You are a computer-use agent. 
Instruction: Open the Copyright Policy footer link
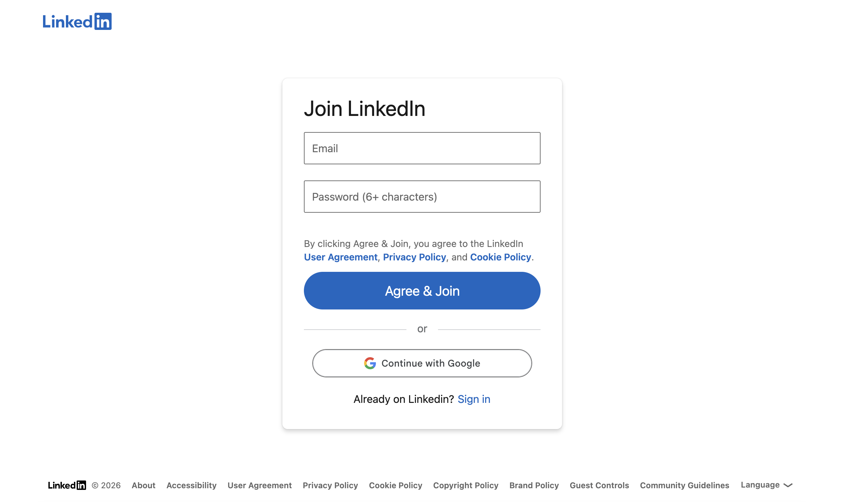pyautogui.click(x=465, y=485)
